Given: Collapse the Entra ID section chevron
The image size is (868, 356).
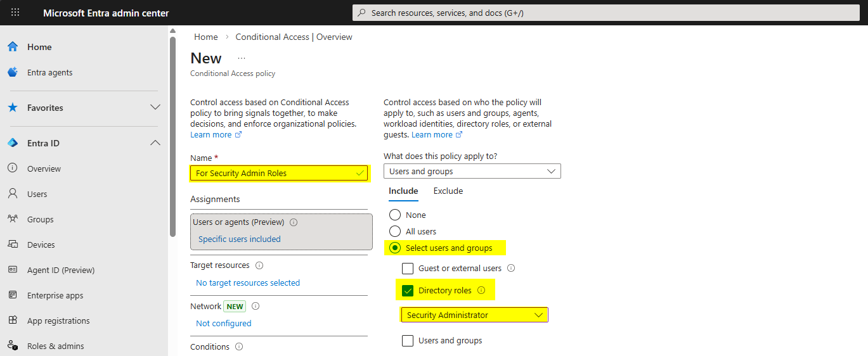Looking at the screenshot, I should (155, 143).
